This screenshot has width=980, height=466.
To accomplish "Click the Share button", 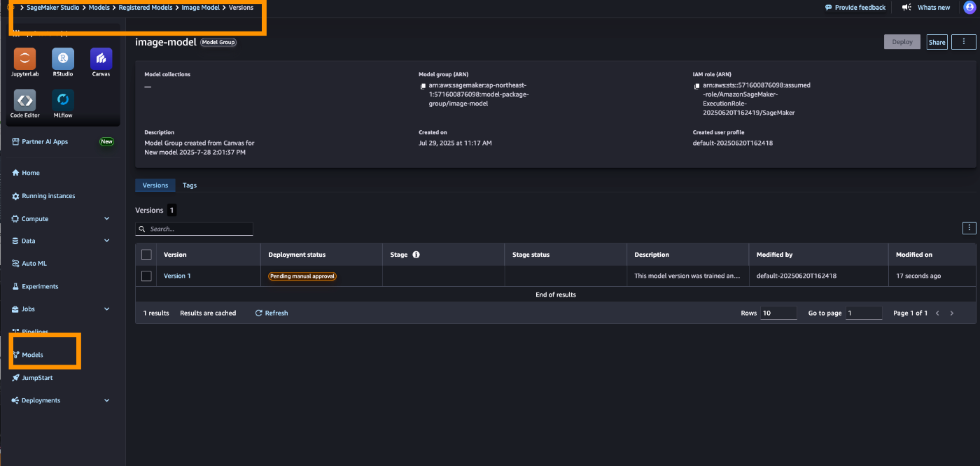I will point(937,42).
